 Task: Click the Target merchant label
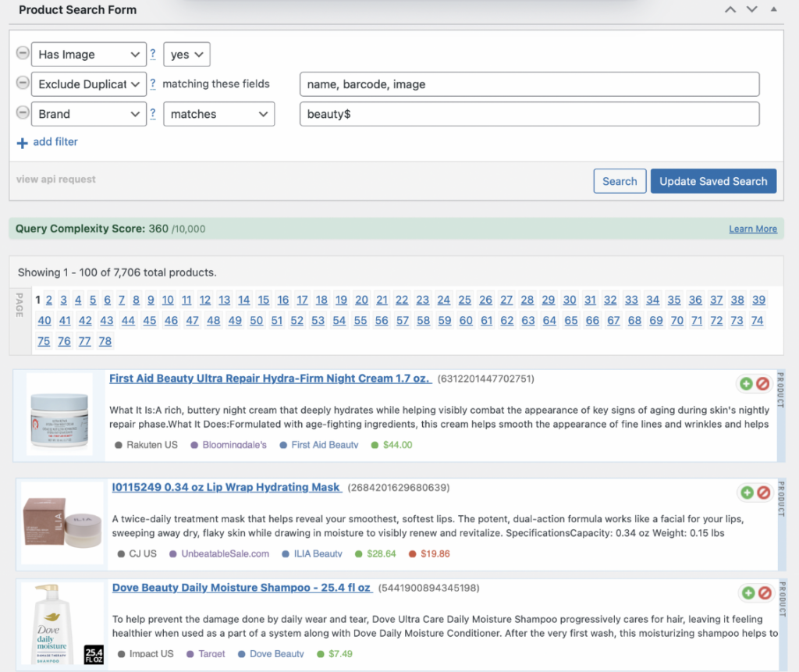coord(211,653)
